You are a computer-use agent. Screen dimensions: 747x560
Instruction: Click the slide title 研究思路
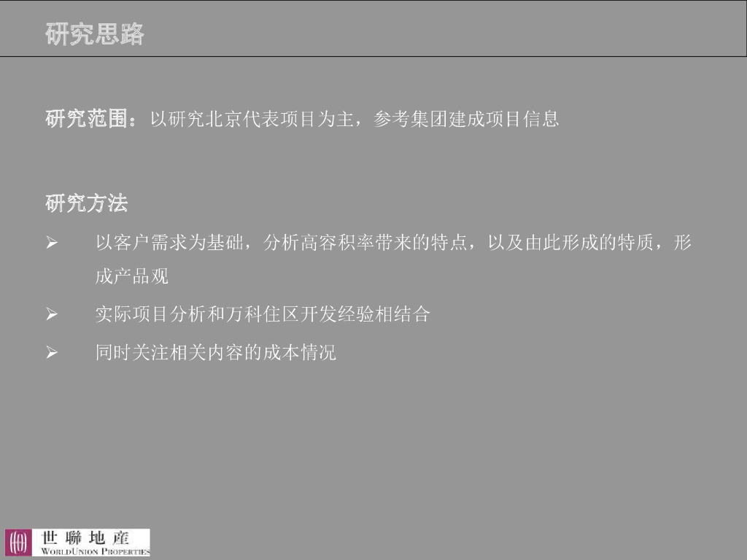coord(95,34)
